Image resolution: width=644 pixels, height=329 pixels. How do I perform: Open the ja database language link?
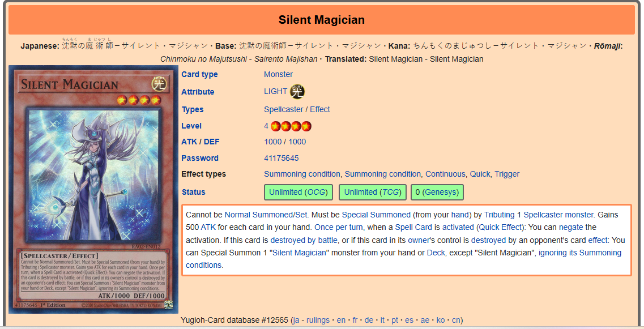pyautogui.click(x=296, y=320)
